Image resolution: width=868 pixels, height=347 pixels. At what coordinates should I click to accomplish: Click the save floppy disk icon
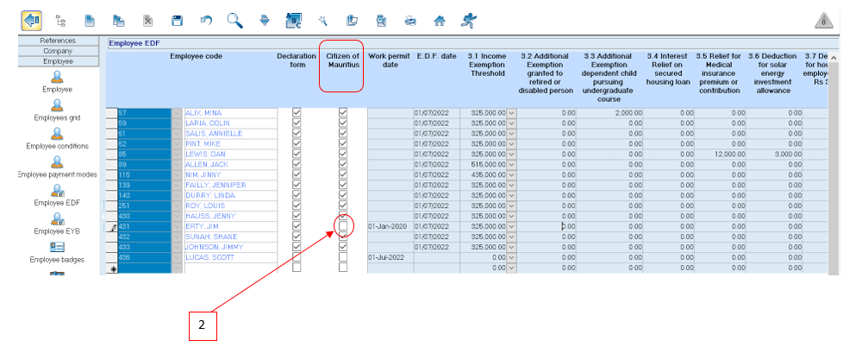tap(178, 19)
